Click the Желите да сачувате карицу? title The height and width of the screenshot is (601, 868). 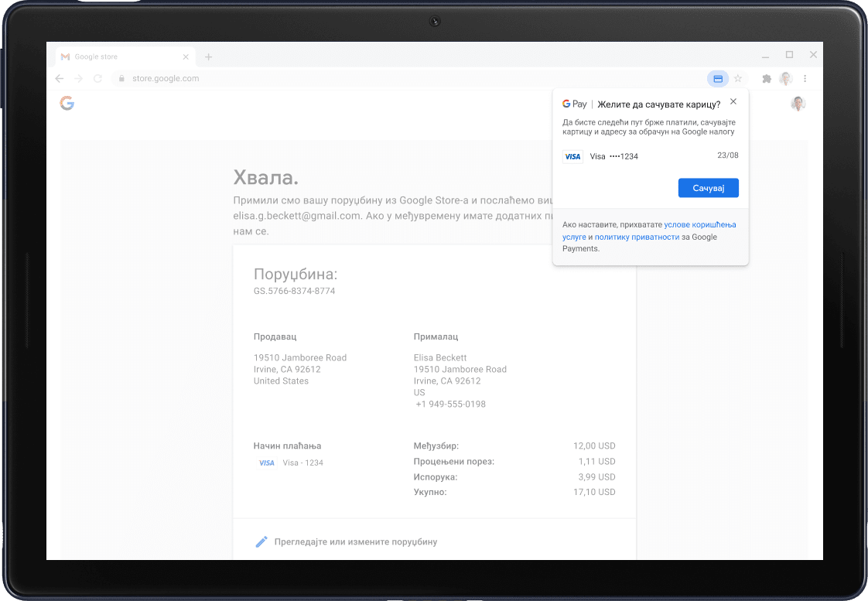pyautogui.click(x=659, y=104)
